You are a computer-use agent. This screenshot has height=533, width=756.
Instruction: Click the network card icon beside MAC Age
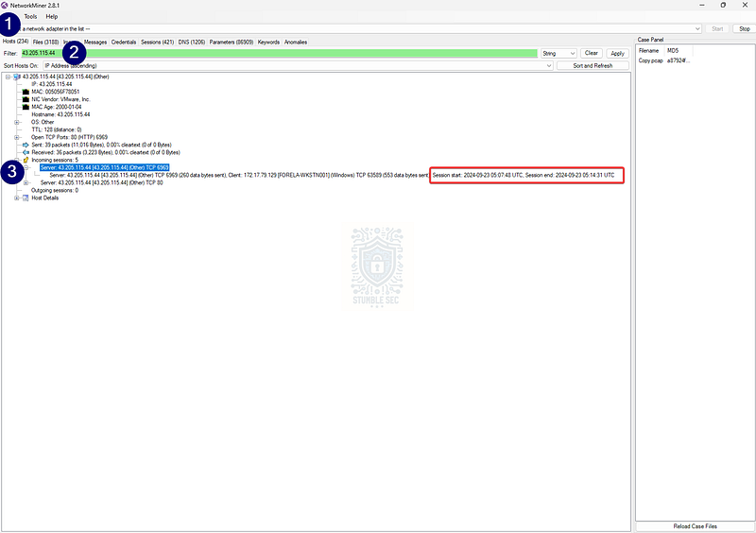click(26, 107)
